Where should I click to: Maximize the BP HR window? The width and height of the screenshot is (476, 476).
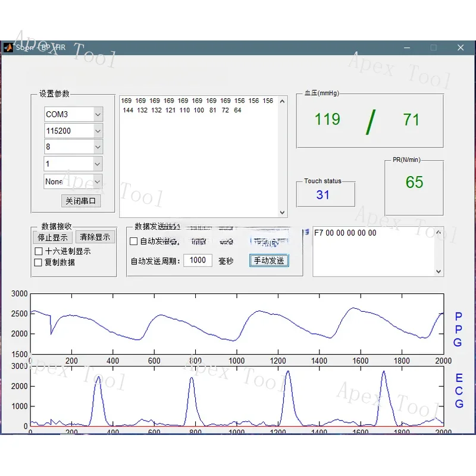click(x=434, y=48)
